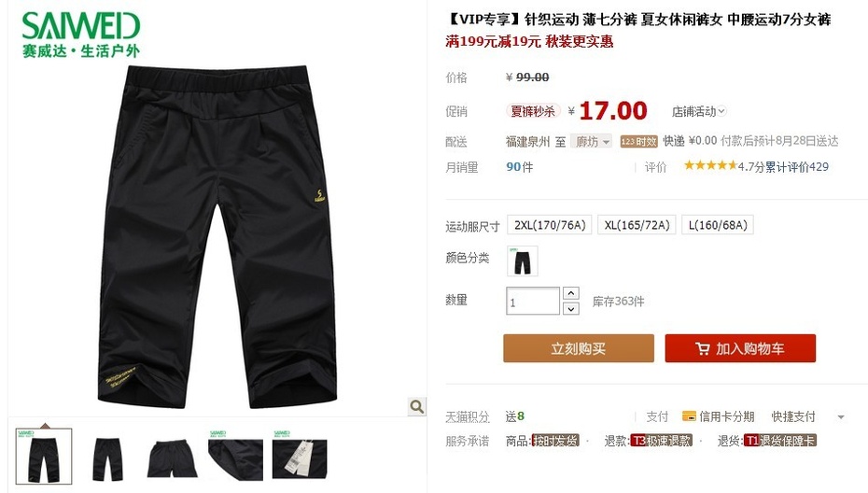Screen dimensions: 868x493
Task: Click the 加入购物车 add to cart button
Action: [x=740, y=348]
